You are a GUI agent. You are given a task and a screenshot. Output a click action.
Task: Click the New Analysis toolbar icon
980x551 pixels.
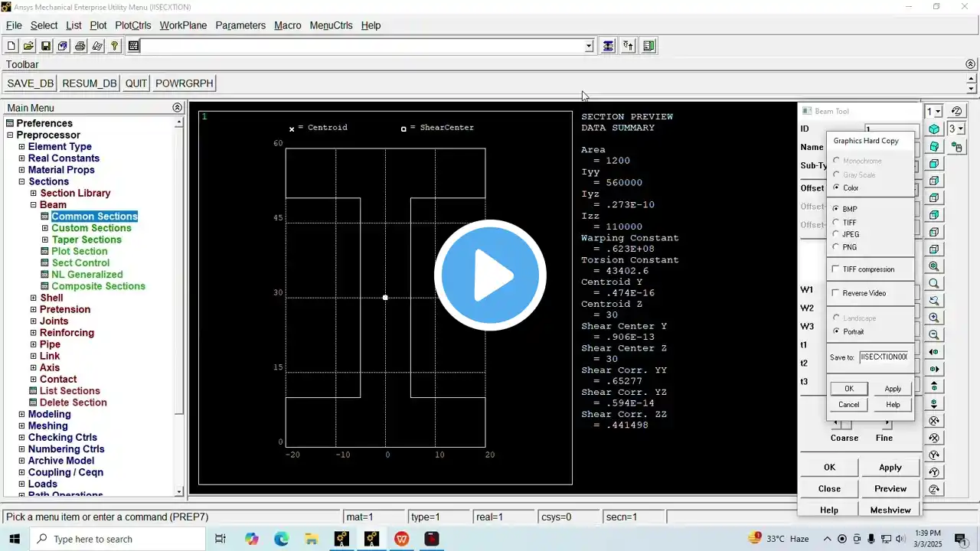pos(11,46)
